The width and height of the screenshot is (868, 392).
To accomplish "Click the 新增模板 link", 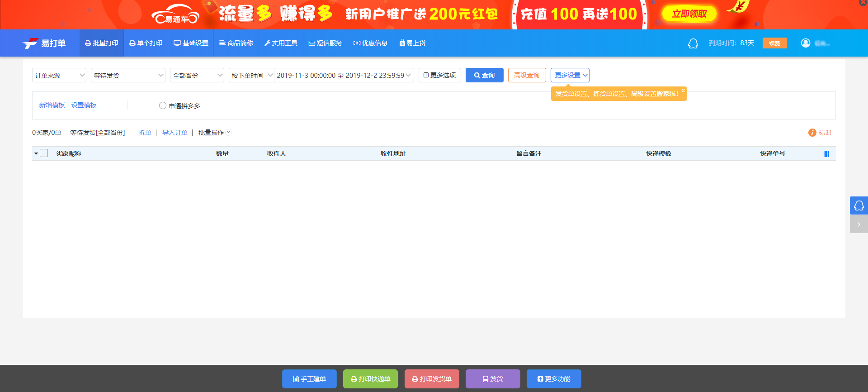I will [x=52, y=105].
